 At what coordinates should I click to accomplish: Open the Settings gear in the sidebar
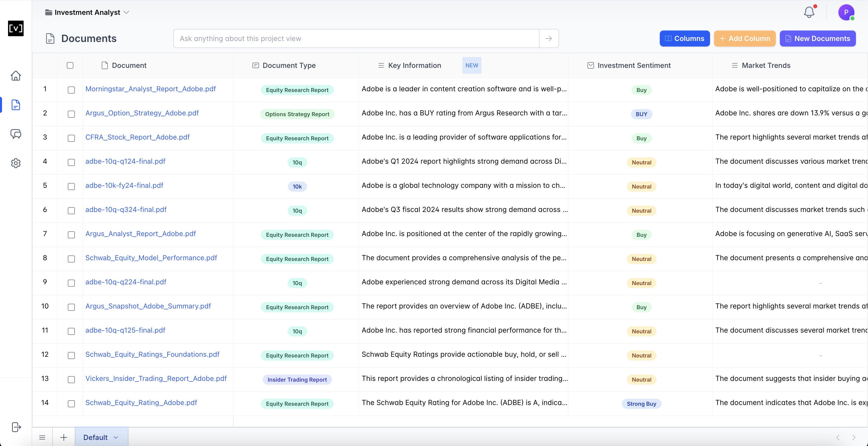[16, 163]
